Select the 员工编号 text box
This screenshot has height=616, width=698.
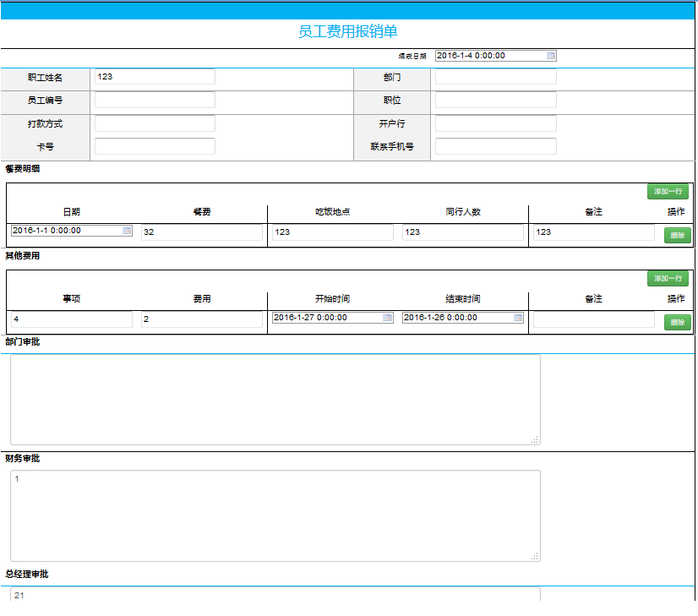(x=155, y=100)
